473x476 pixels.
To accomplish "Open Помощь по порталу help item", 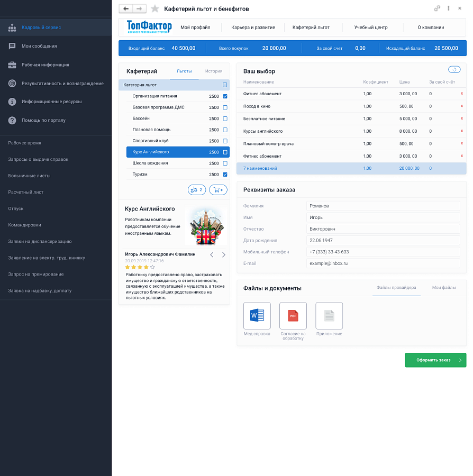I will 56,120.
